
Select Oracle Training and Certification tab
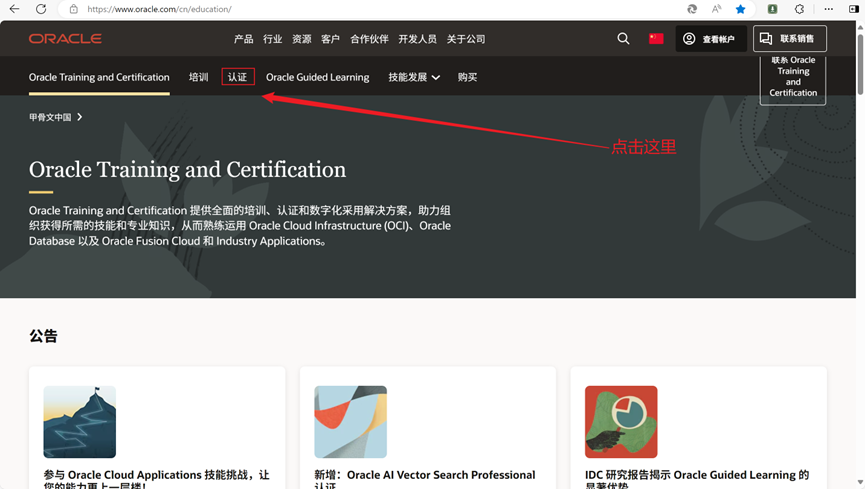(x=99, y=77)
